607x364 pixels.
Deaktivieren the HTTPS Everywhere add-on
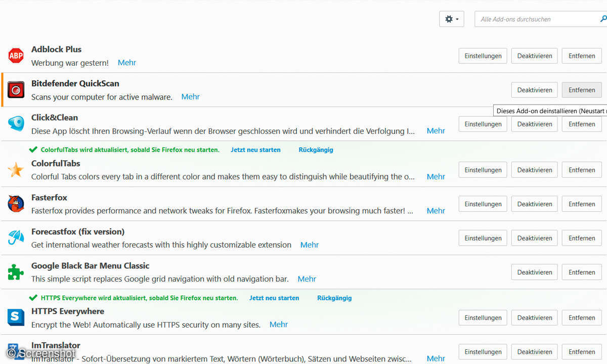pyautogui.click(x=535, y=317)
